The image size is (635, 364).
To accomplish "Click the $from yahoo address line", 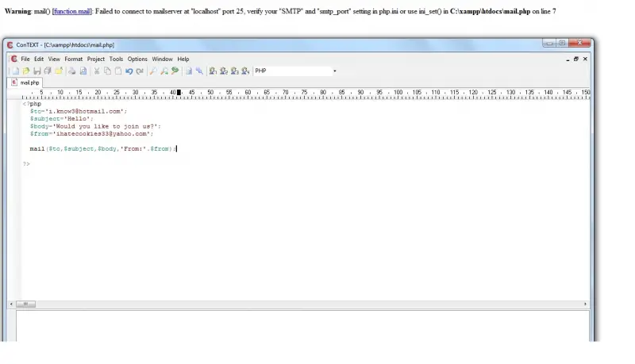I will [x=91, y=134].
